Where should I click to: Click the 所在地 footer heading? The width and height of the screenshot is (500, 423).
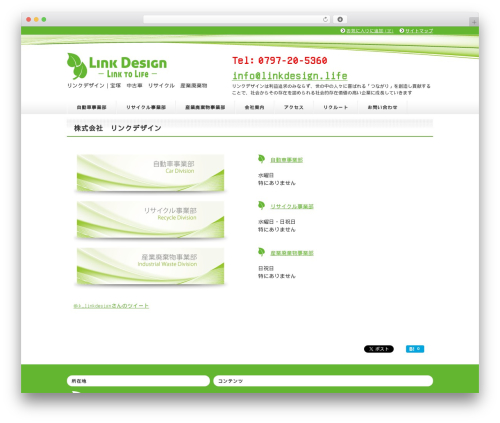click(x=138, y=381)
